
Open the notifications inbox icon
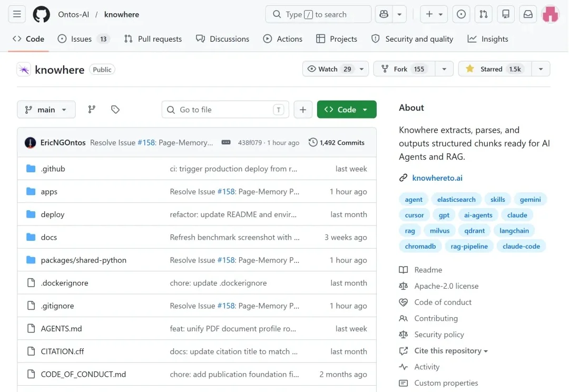tap(528, 15)
